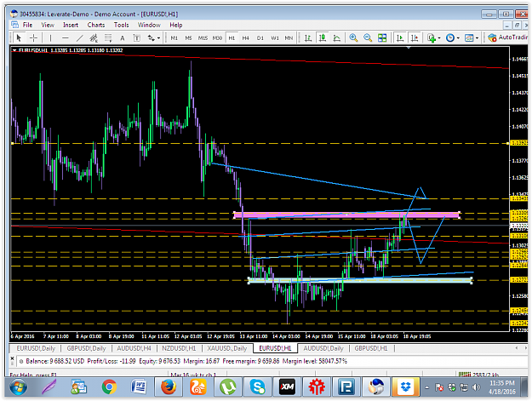Toggle AutoTrading on or off
Image resolution: width=532 pixels, height=401 pixels.
508,37
